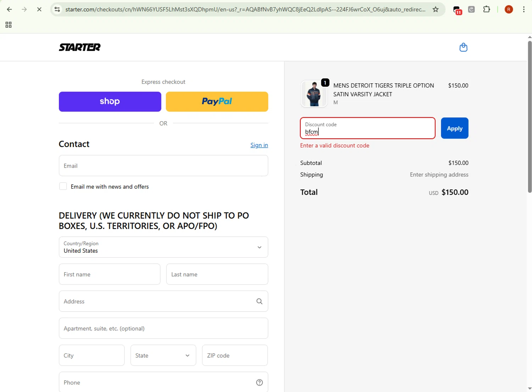Focus the First name field
This screenshot has height=392, width=532.
click(x=110, y=274)
